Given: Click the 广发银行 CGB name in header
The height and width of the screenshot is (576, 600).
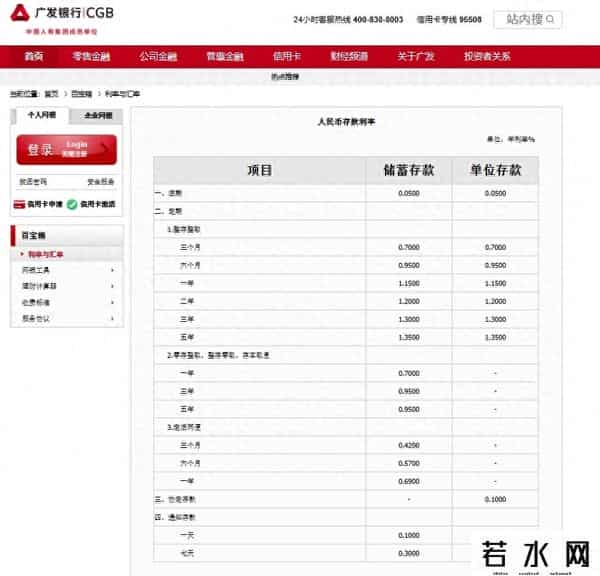Looking at the screenshot, I should pos(75,13).
